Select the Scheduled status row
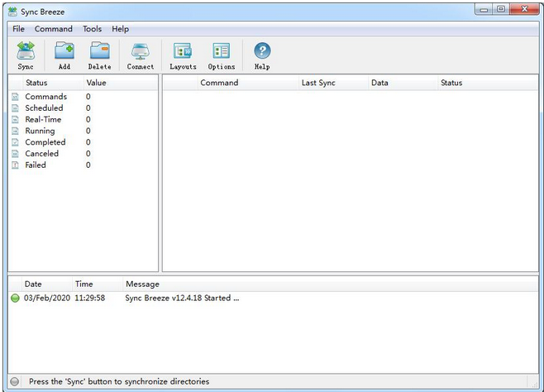Image resolution: width=544 pixels, height=392 pixels. [44, 108]
